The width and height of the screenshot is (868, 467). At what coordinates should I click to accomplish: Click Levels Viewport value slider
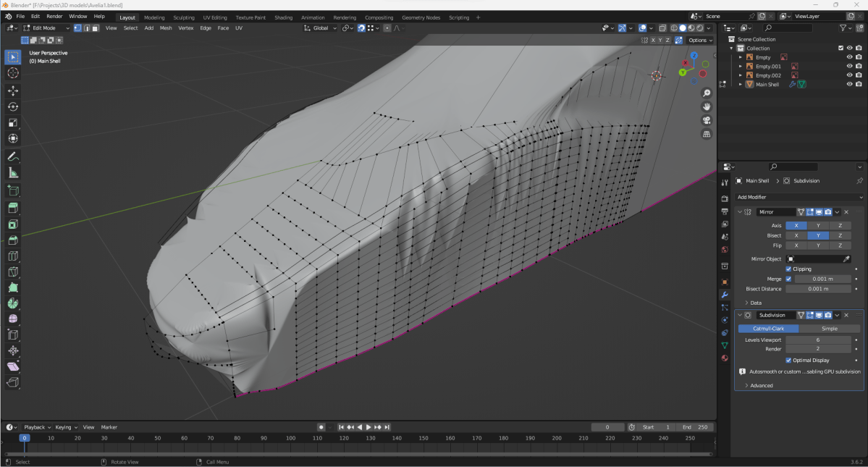click(x=818, y=340)
